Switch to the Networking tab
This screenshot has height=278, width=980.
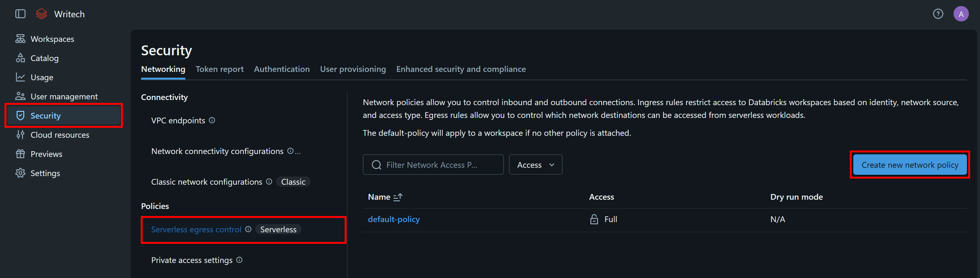(x=163, y=69)
